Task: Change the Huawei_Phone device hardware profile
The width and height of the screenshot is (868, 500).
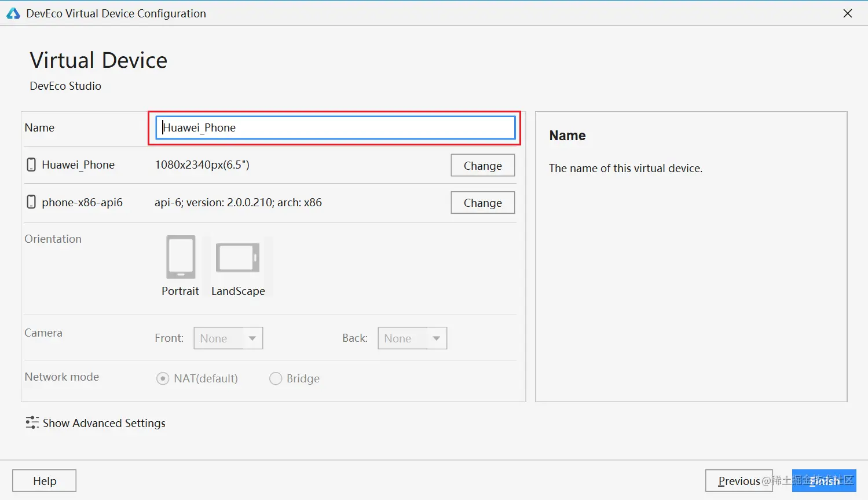Action: [x=483, y=165]
